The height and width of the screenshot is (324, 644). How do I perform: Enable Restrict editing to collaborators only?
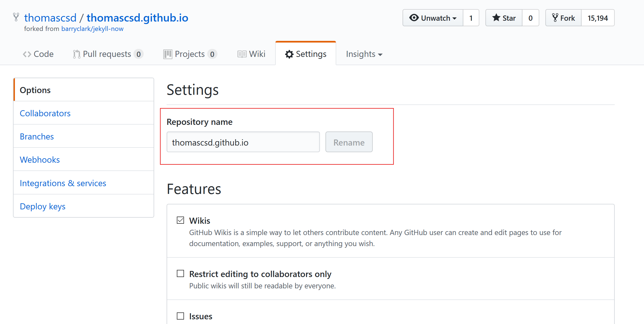[180, 273]
